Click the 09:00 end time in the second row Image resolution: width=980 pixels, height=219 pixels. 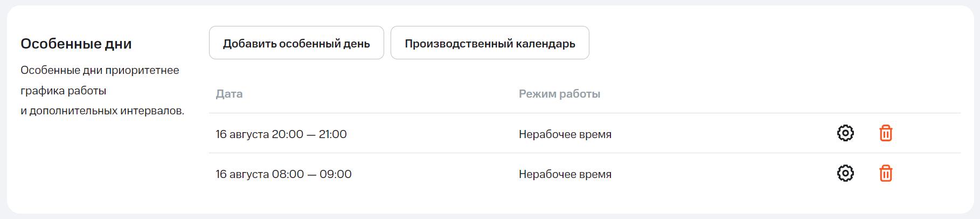click(335, 174)
